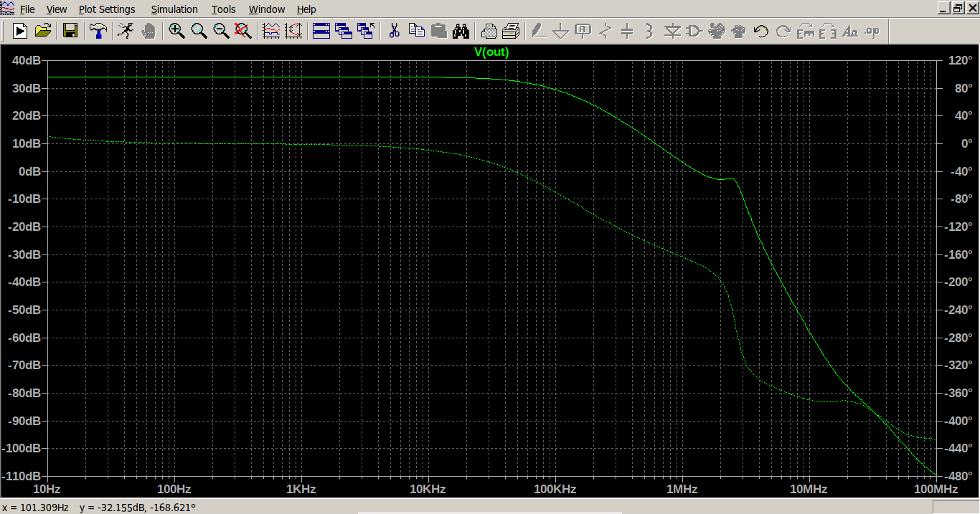Open the Tools menu
Viewport: 980px width, 514px height.
[224, 9]
